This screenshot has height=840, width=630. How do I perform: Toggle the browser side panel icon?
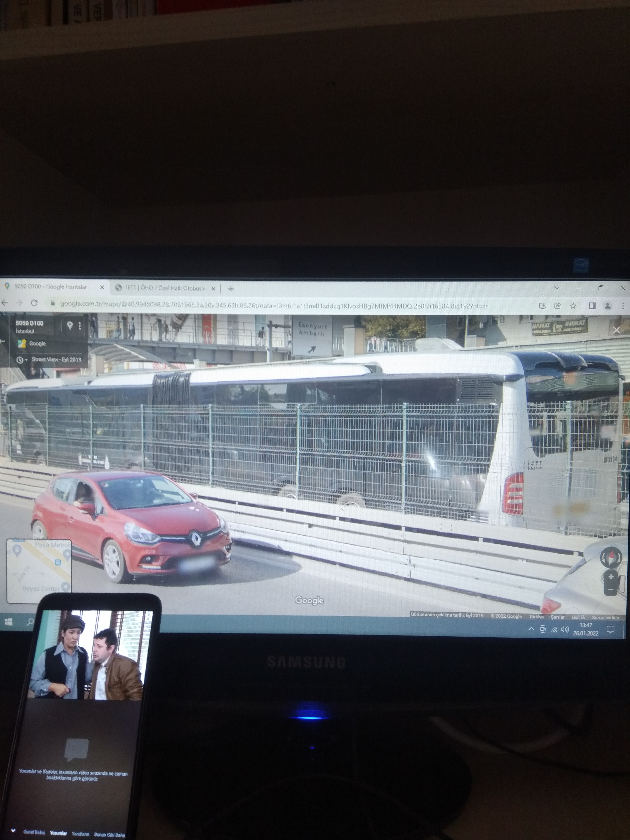(592, 306)
